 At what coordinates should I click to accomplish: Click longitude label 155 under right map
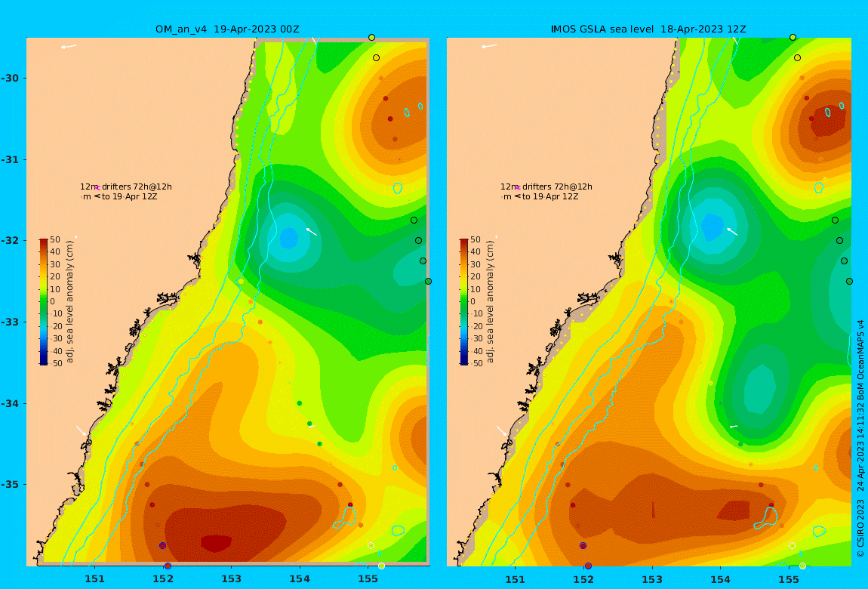[x=788, y=579]
